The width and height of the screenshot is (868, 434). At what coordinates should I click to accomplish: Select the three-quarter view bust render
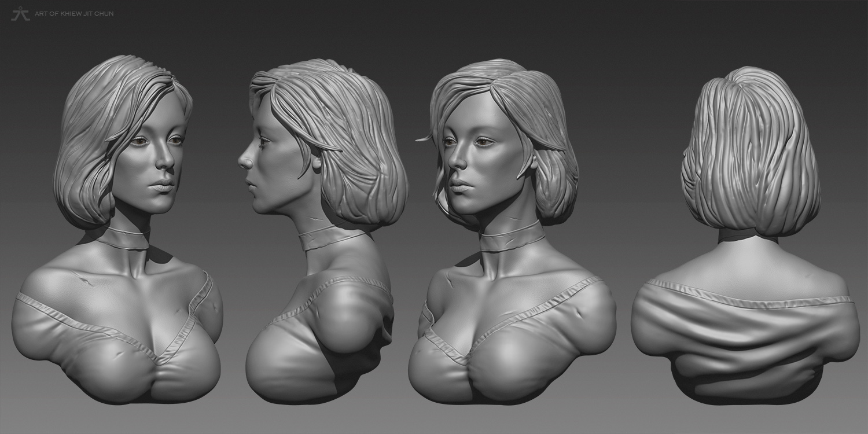[x=512, y=230]
